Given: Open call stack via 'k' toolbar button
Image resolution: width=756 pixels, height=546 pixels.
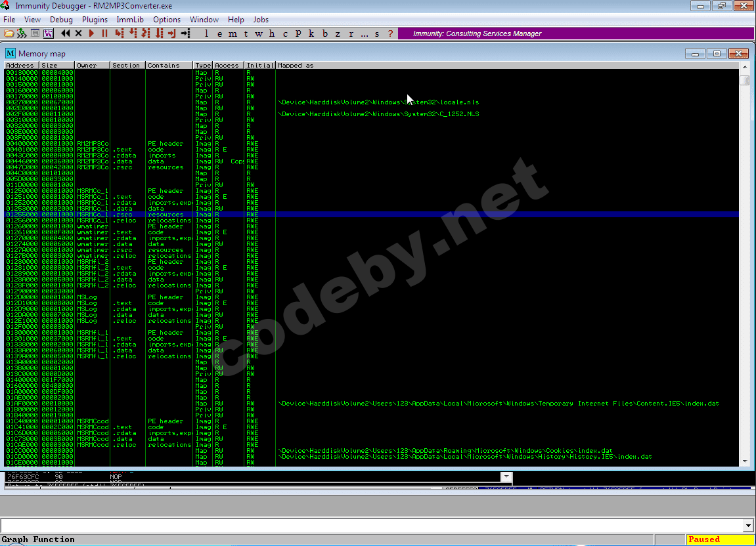Looking at the screenshot, I should (311, 33).
